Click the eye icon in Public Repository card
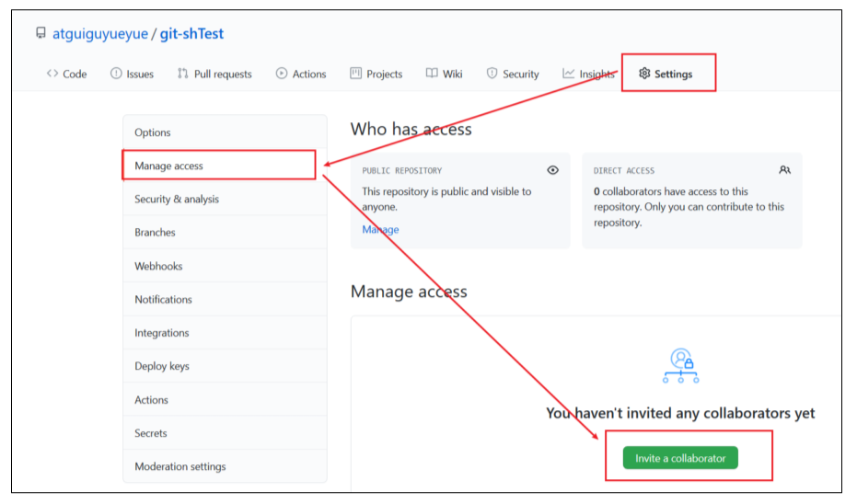The height and width of the screenshot is (504, 857). [552, 170]
